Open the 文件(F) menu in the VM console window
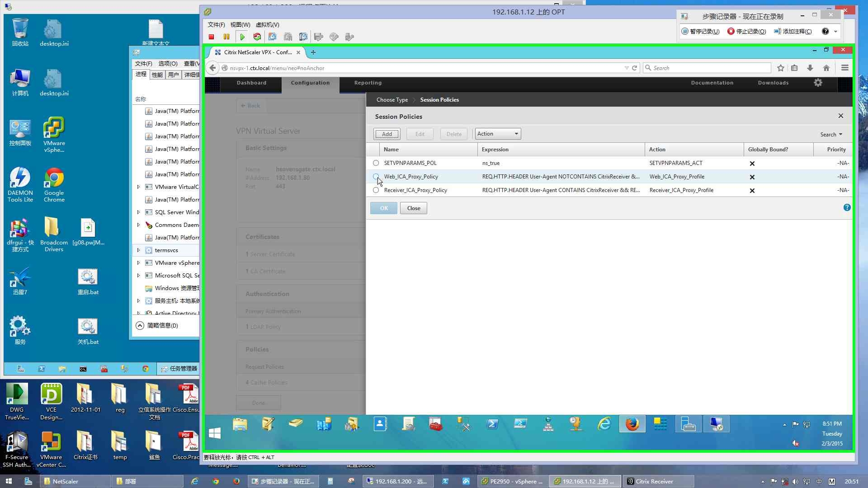868x488 pixels. (216, 25)
